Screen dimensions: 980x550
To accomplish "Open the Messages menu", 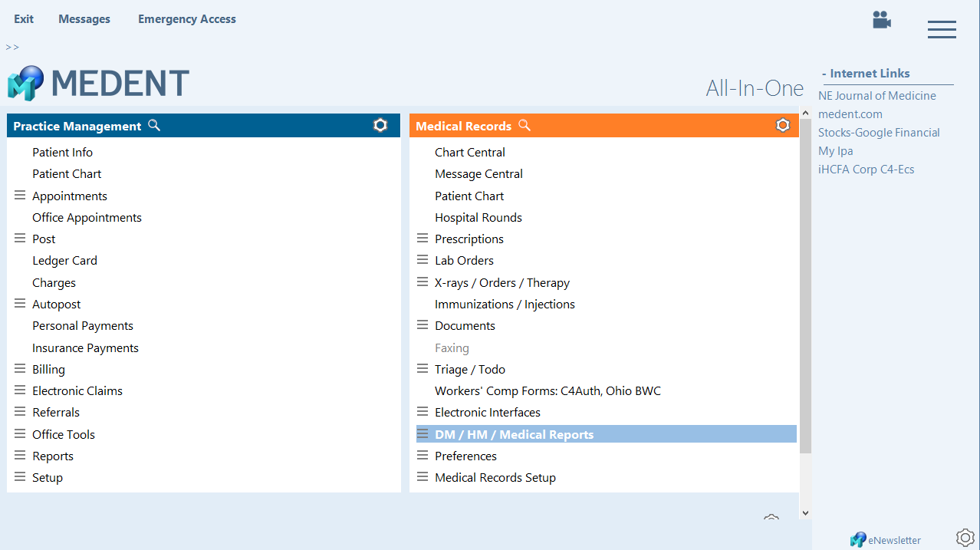I will tap(84, 19).
